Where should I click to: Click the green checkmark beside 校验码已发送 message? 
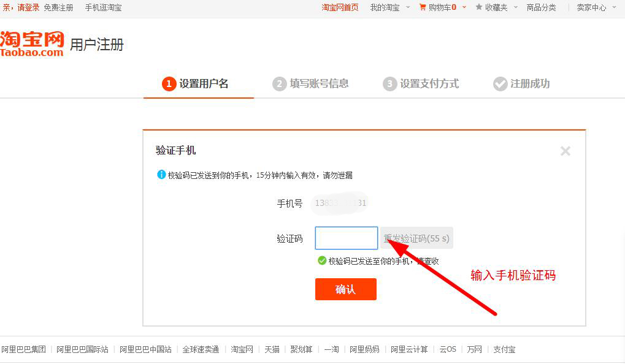[322, 260]
